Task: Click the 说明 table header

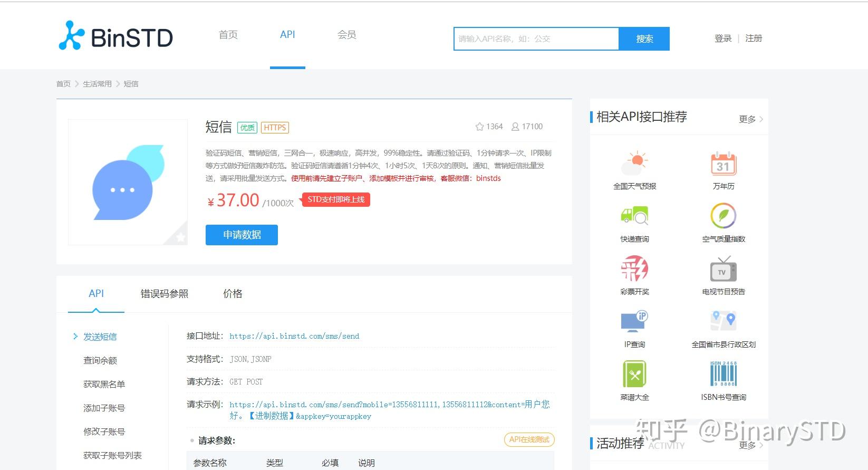Action: coord(367,463)
